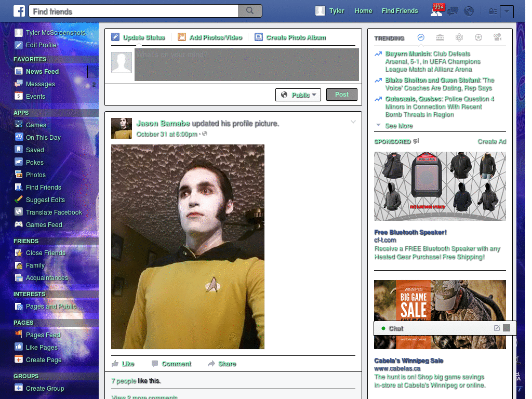
Task: Open friend requests icon with 99+ badge
Action: [437, 11]
